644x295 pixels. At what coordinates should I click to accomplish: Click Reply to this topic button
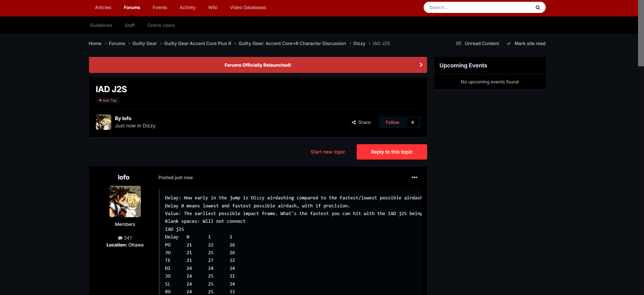[x=392, y=152]
